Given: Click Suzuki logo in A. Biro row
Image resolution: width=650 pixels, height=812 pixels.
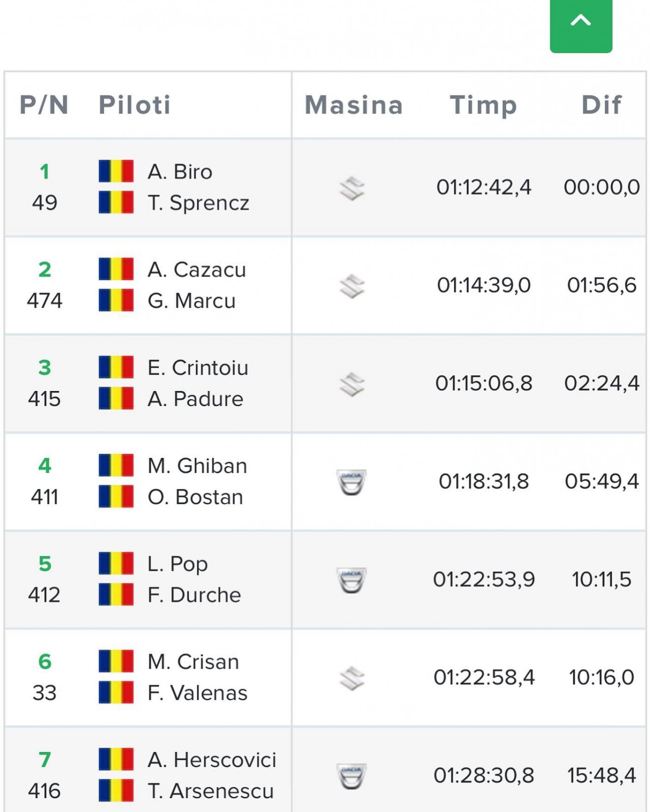Looking at the screenshot, I should (x=352, y=188).
